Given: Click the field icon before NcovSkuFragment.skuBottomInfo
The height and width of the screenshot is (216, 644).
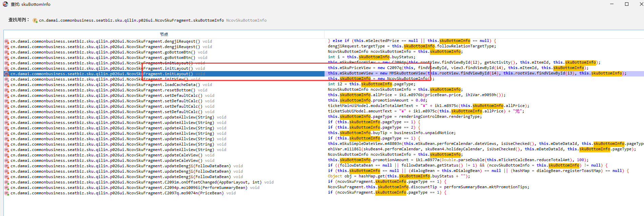Looking at the screenshot, I should [x=35, y=21].
